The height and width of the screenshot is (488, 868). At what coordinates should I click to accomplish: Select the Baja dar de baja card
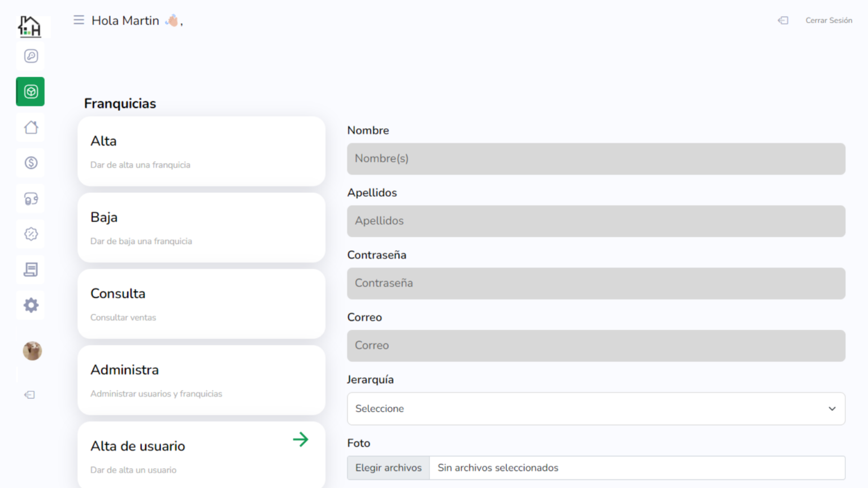[x=201, y=227]
